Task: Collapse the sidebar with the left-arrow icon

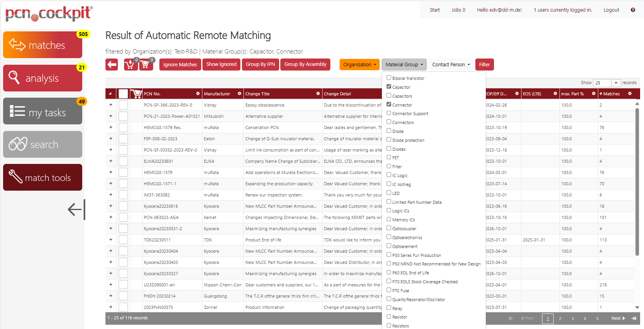Action: coord(76,210)
